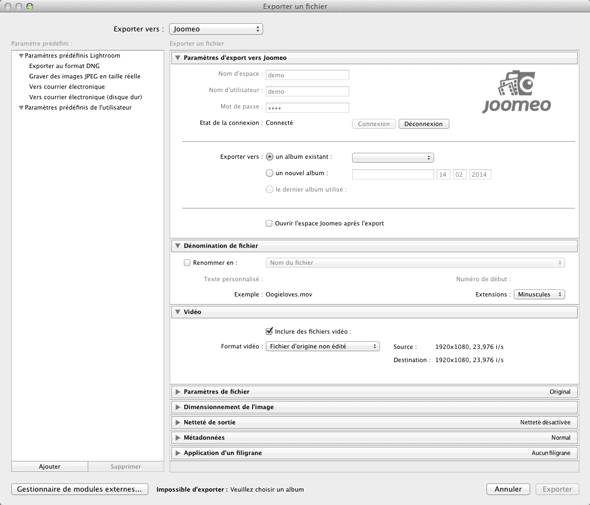Click 'Netteté désactivée' status text
Screen dimensions: 590x505
pyautogui.click(x=545, y=423)
